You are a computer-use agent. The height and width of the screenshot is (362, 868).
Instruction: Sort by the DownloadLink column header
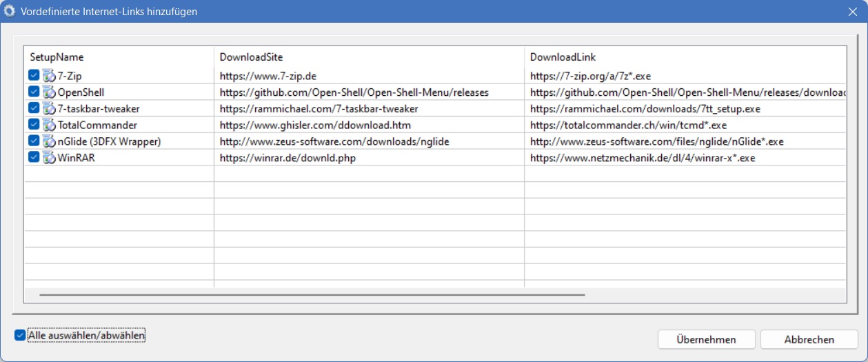coord(685,57)
